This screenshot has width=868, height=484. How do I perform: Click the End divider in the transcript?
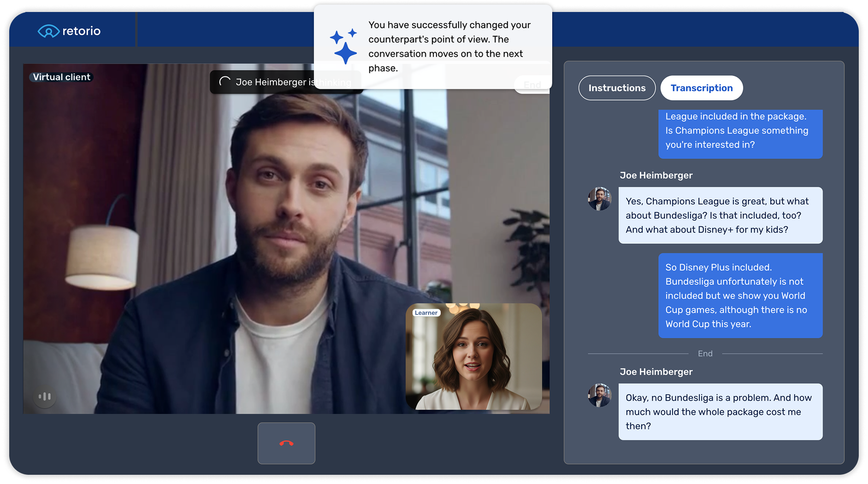point(705,354)
